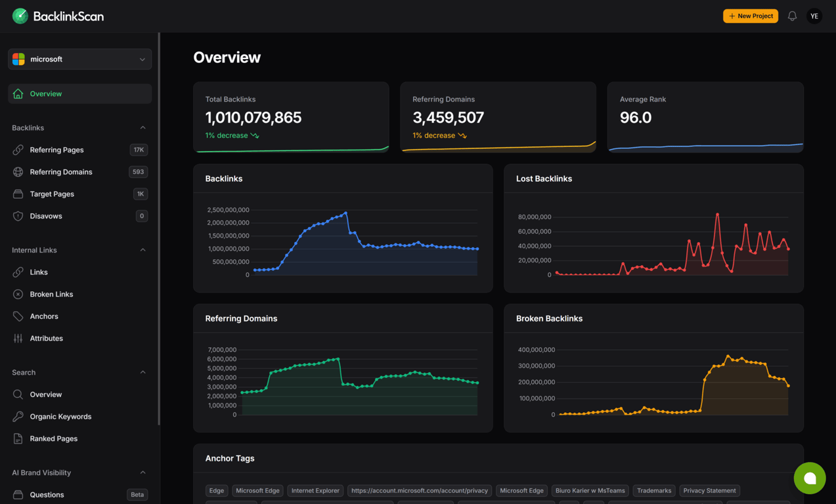Screen dimensions: 836x504
Task: Click the BacklinkScan logo icon
Action: [x=20, y=16]
